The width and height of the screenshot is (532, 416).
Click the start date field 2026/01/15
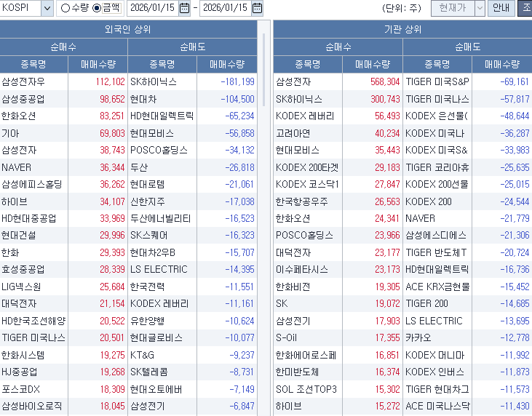152,8
